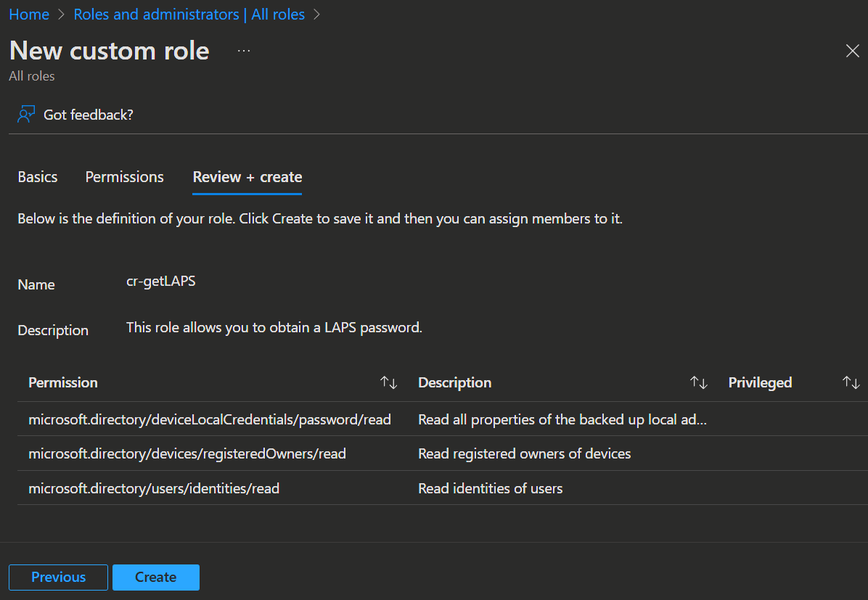Close the New custom role pane
This screenshot has width=868, height=600.
coord(853,51)
